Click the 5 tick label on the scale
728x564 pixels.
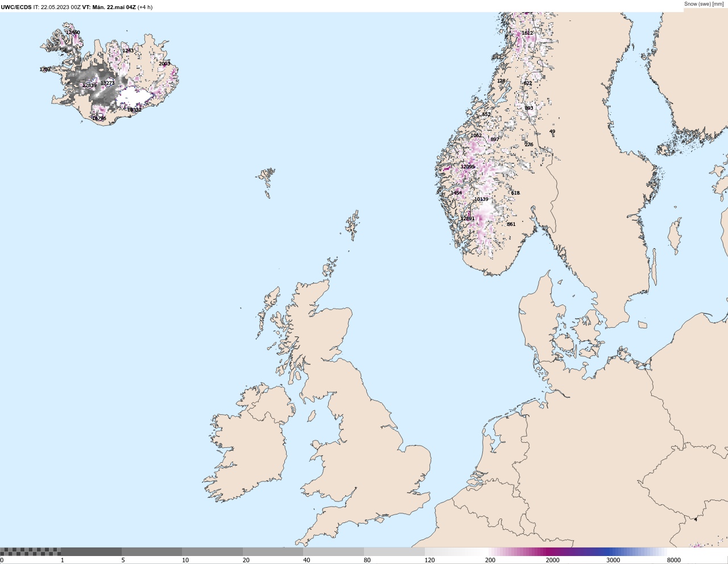[x=123, y=560]
